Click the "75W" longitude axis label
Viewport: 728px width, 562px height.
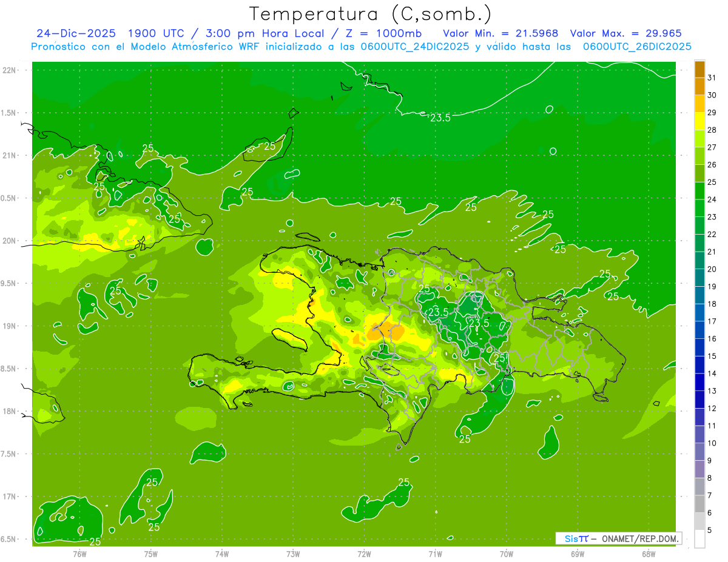151,554
